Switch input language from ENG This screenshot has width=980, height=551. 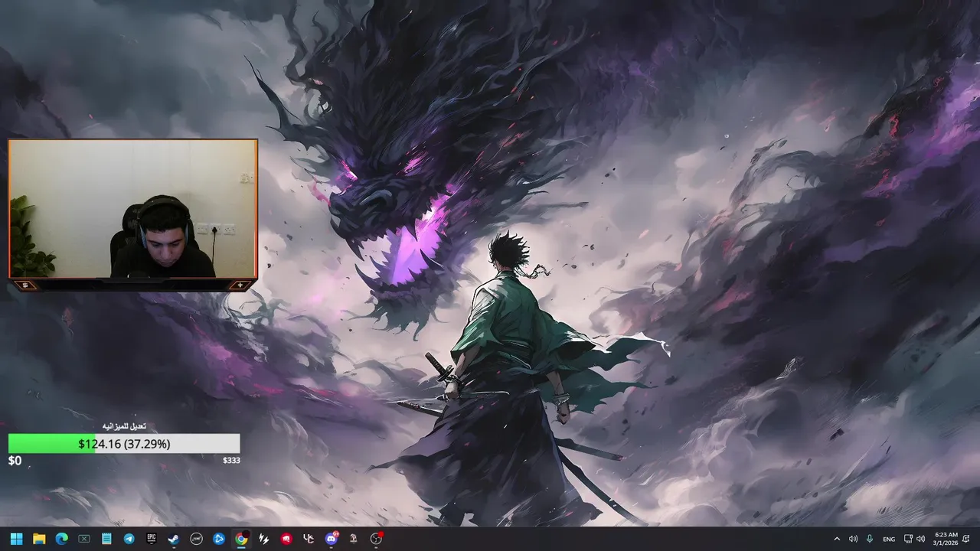pyautogui.click(x=889, y=539)
